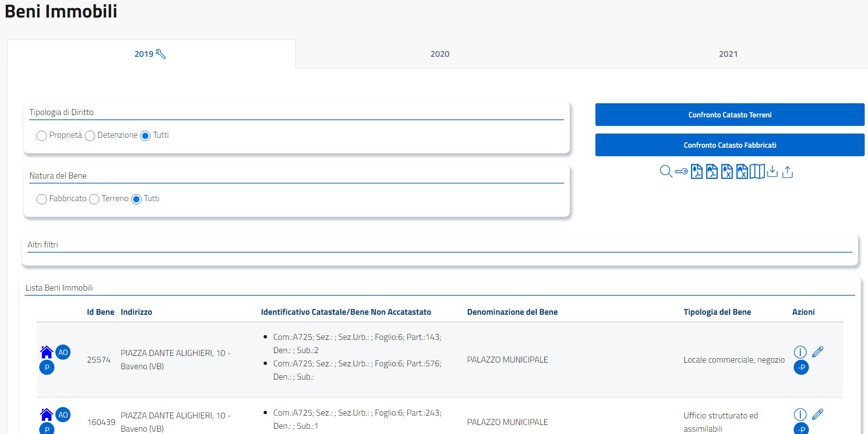Select Proprietà radio button

[x=42, y=136]
